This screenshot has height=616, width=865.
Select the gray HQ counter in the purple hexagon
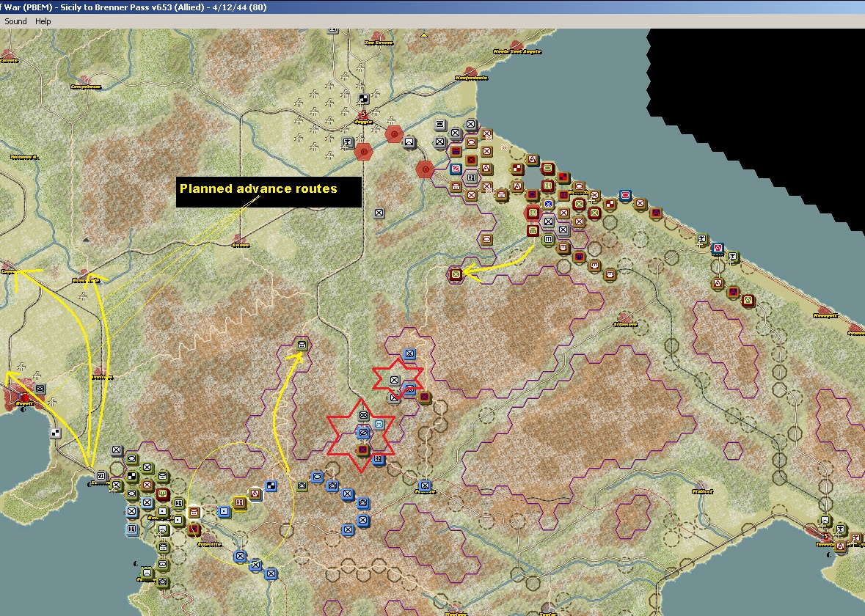pyautogui.click(x=472, y=177)
